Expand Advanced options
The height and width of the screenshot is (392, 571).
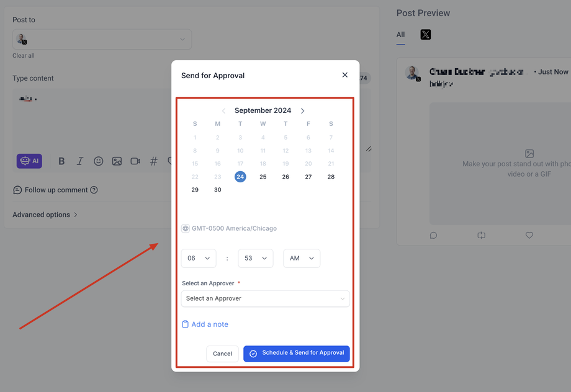click(45, 215)
